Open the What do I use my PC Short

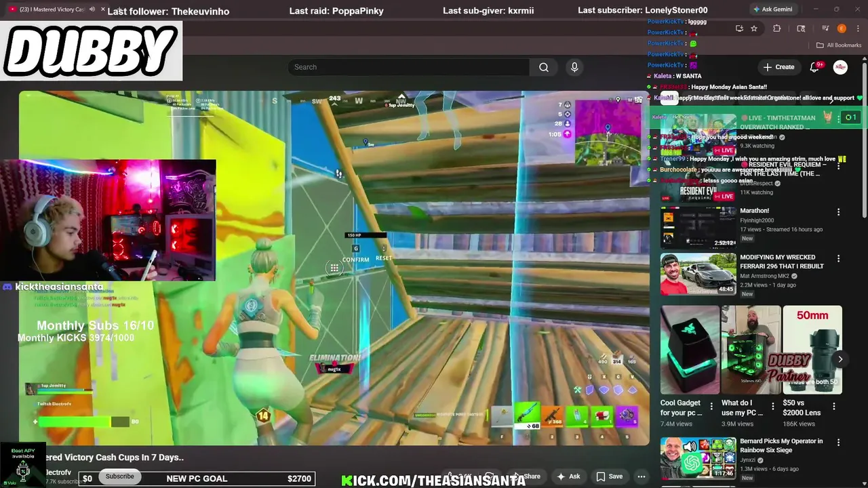[751, 350]
